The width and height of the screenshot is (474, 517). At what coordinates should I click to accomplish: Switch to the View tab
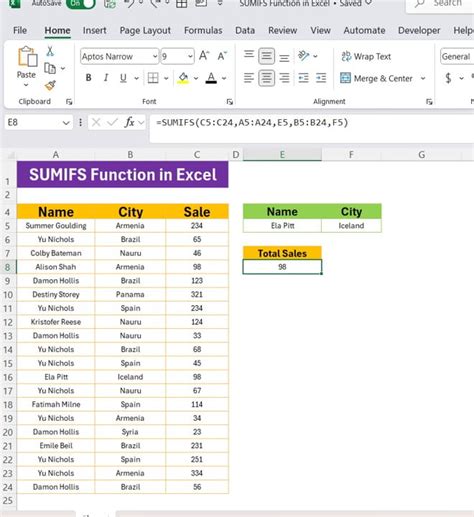(320, 30)
